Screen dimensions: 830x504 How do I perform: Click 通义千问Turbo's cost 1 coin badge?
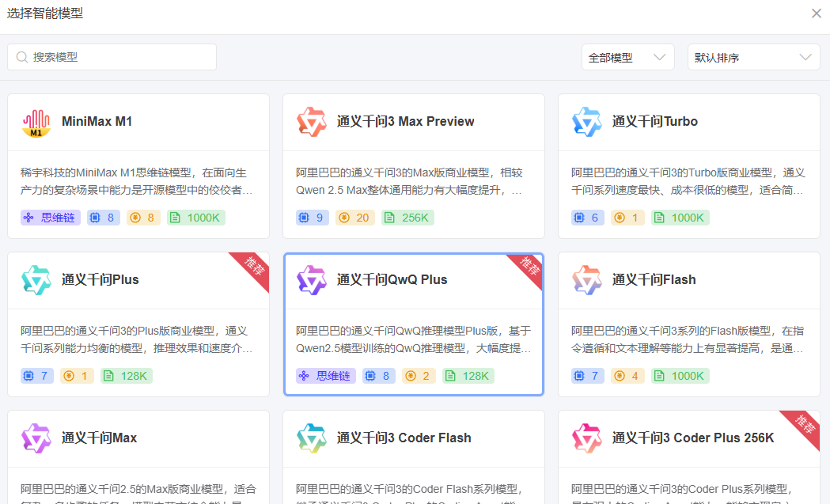[627, 218]
